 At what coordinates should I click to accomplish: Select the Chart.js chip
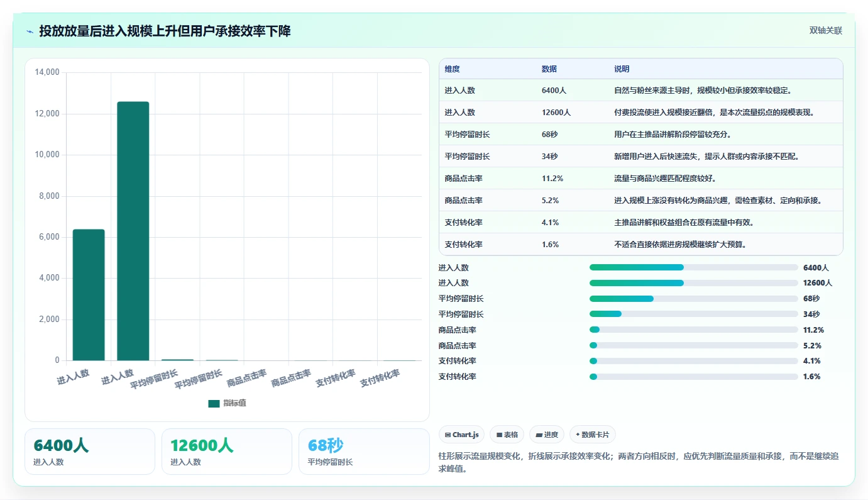[x=461, y=435]
